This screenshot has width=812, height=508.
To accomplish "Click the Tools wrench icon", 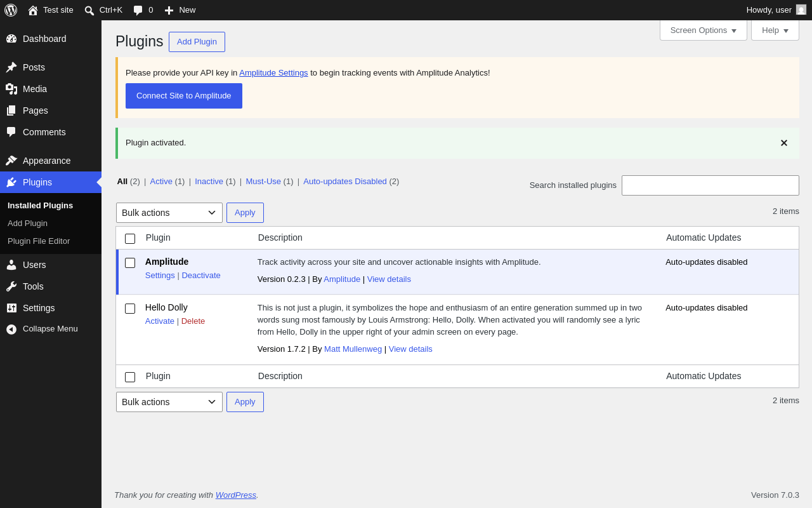I will [11, 286].
